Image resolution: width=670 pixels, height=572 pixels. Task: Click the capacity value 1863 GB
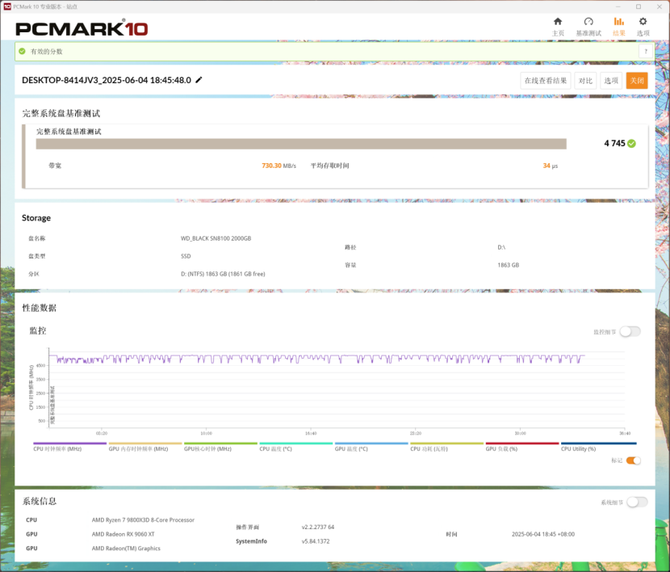[508, 265]
